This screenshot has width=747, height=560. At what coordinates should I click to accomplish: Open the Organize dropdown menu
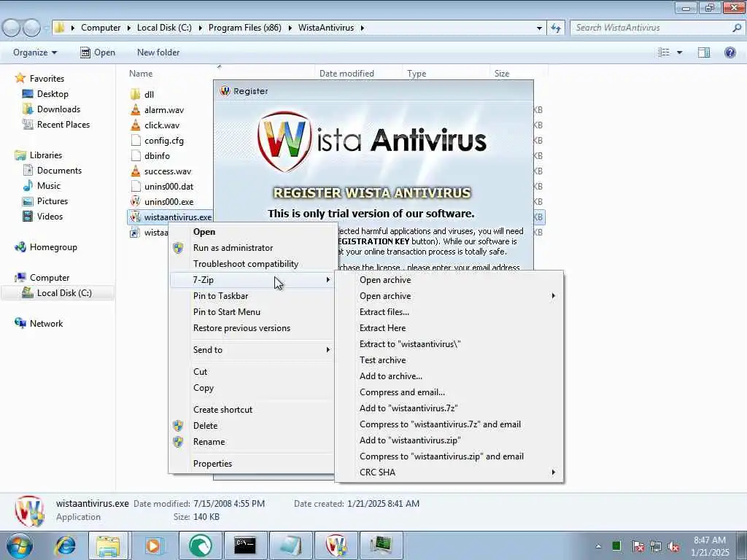[35, 52]
